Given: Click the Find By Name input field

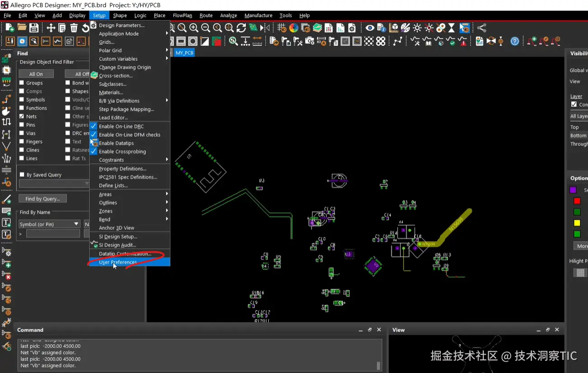Looking at the screenshot, I should (53, 234).
